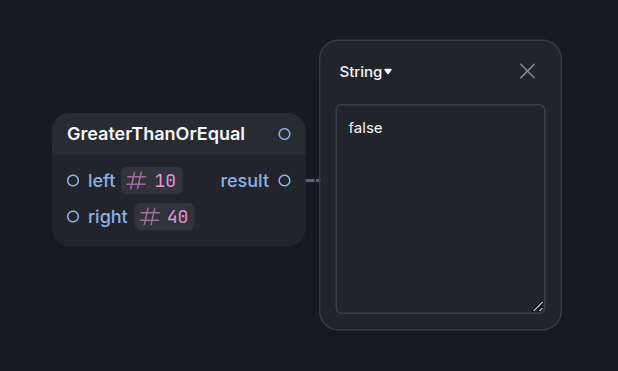Click empty canvas below the node
This screenshot has height=371, width=618.
point(178,308)
